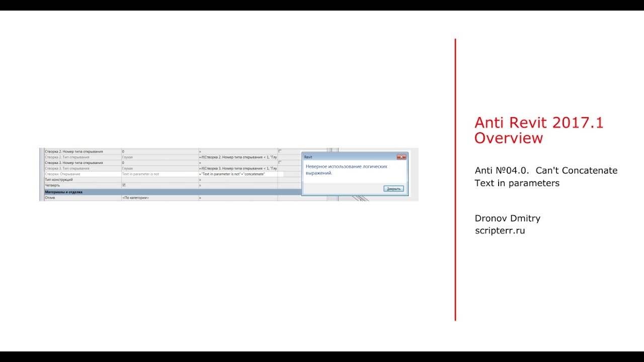The width and height of the screenshot is (644, 362).
Task: Click Глухая value in Створка 2. Тип row
Action: coord(128,157)
